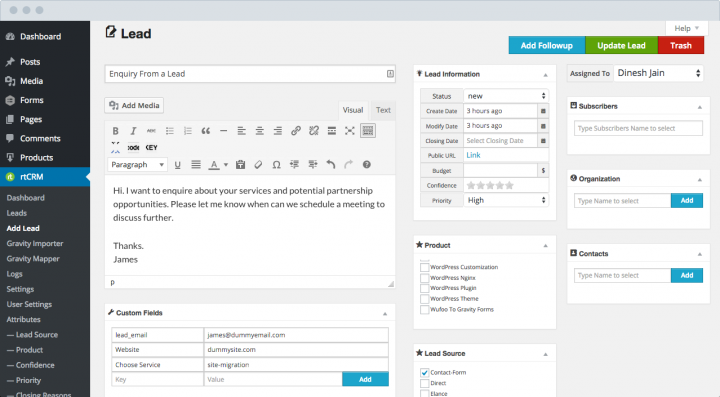Viewport: 720px width, 397px height.
Task: Enter distraction-free fullscreen mode
Action: tap(349, 131)
